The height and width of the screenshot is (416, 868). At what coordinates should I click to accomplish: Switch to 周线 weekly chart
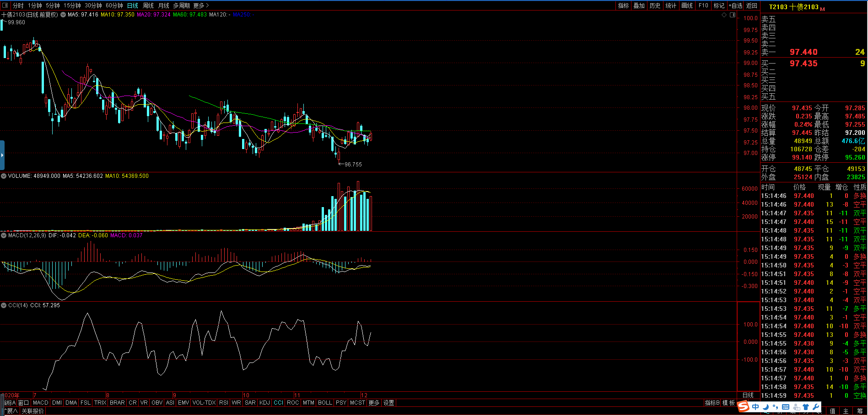pyautogui.click(x=148, y=5)
